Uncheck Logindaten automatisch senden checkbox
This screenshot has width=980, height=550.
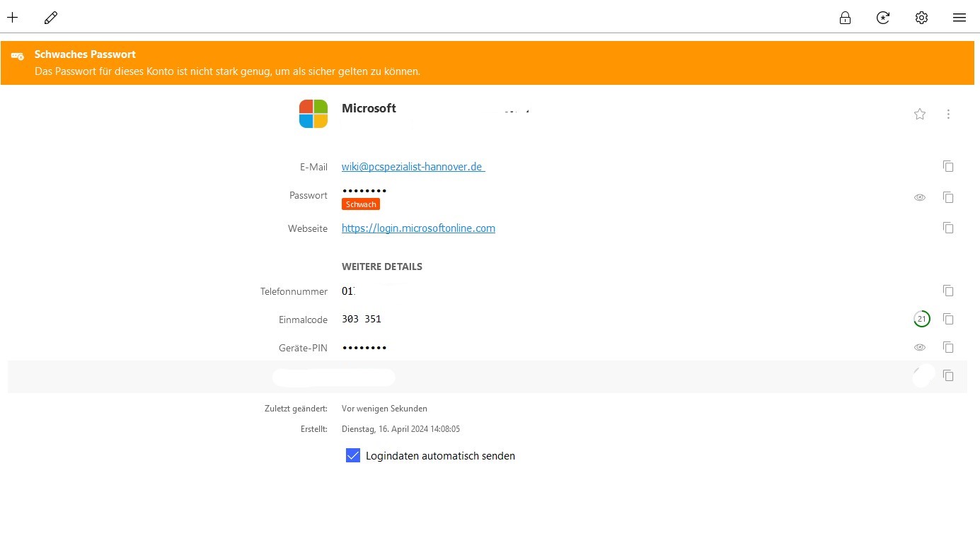(353, 455)
